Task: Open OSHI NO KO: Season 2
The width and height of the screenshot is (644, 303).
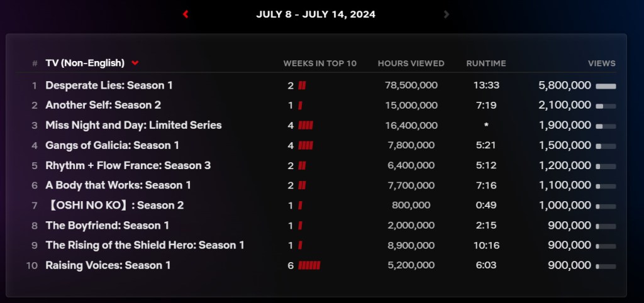Action: 114,205
